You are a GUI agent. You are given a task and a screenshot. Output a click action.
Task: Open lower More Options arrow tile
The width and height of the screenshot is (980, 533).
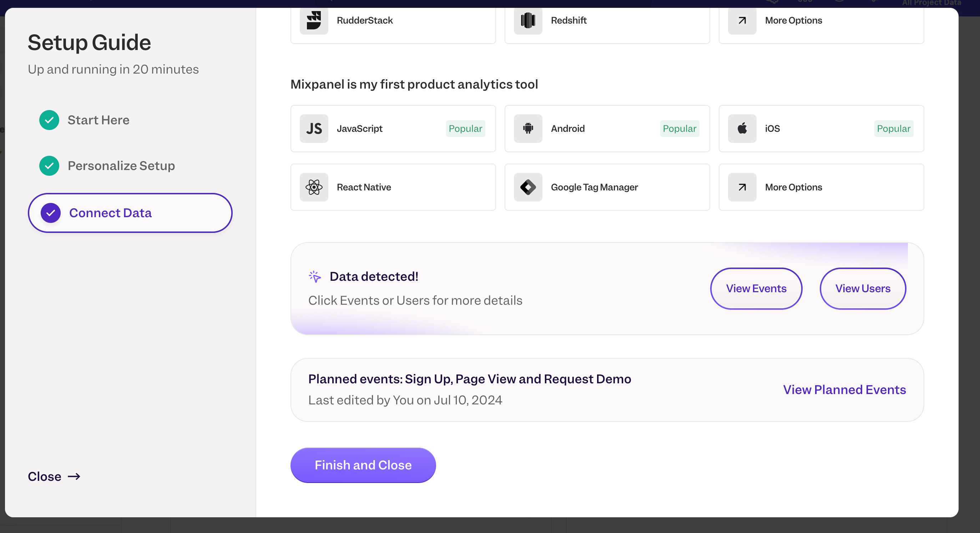pyautogui.click(x=821, y=187)
